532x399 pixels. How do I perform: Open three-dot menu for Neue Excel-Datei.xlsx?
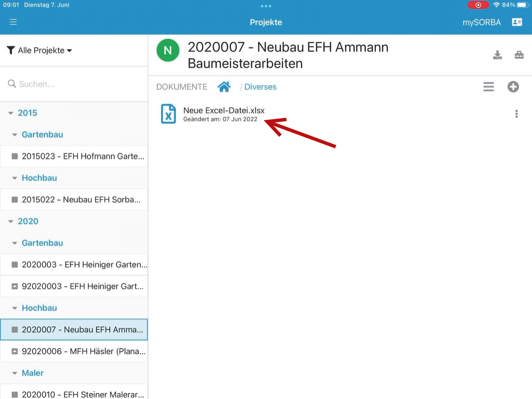point(516,114)
